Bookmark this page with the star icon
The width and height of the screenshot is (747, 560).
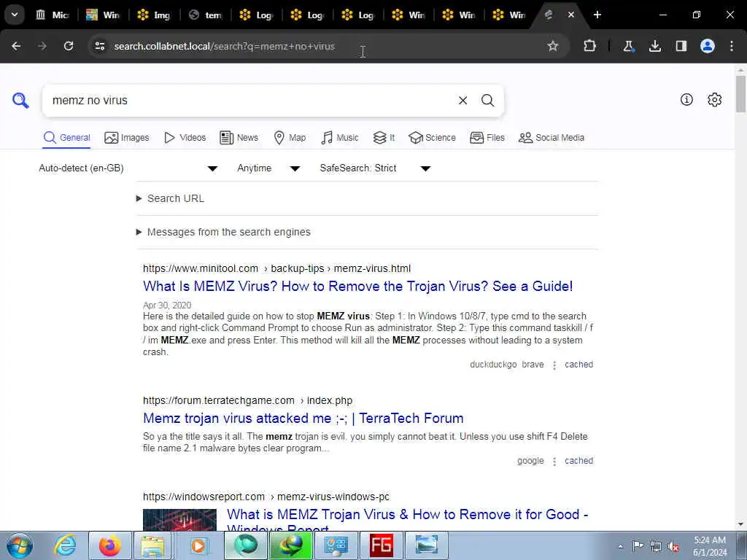tap(553, 46)
